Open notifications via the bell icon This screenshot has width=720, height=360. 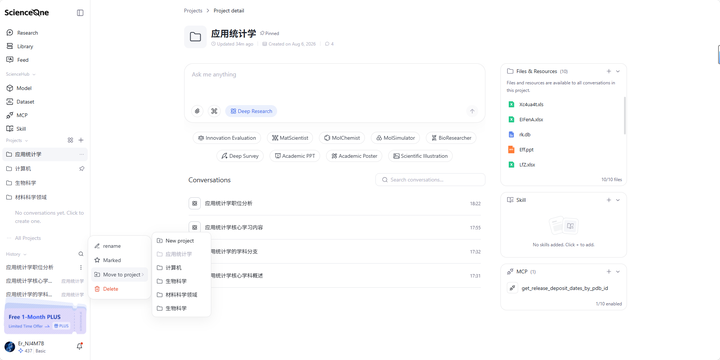(x=79, y=346)
